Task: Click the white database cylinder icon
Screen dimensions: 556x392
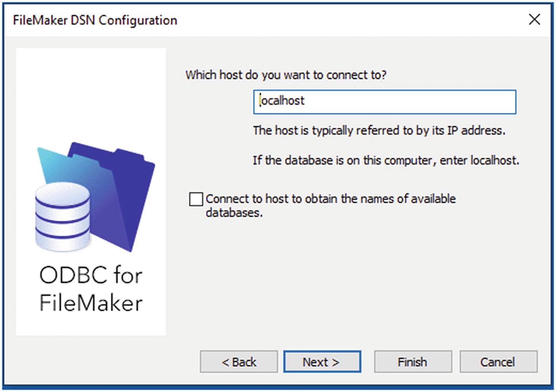Action: coord(63,217)
